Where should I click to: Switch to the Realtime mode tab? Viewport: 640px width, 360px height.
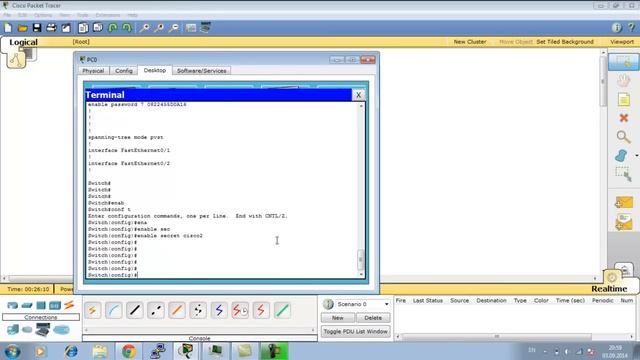[x=609, y=289]
